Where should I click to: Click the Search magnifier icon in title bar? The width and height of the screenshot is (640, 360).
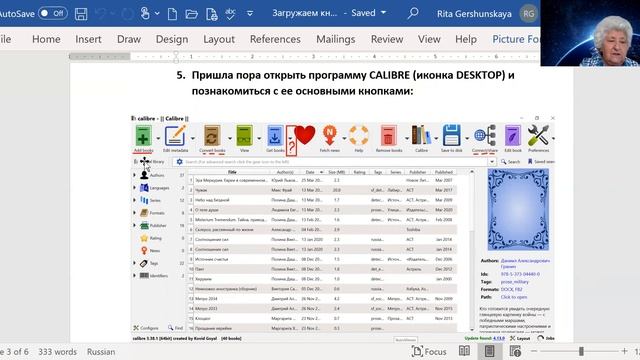pos(413,13)
